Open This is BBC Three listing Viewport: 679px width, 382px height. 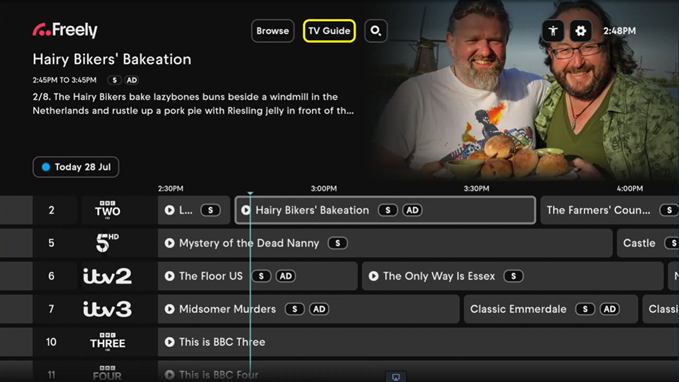pos(418,342)
